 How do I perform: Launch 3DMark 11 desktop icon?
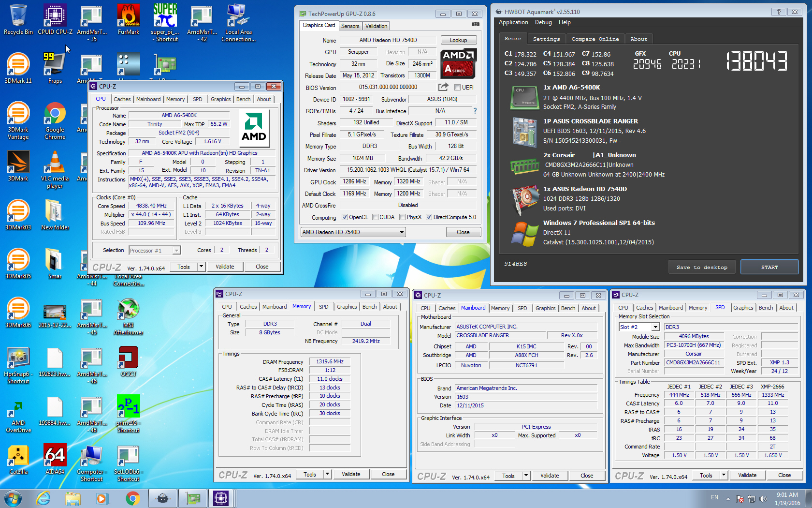(x=18, y=68)
